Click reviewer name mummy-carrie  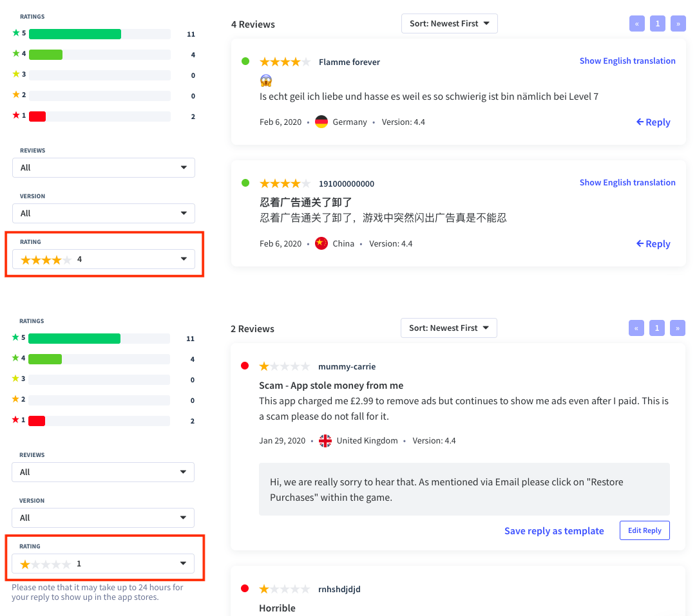[x=347, y=367]
